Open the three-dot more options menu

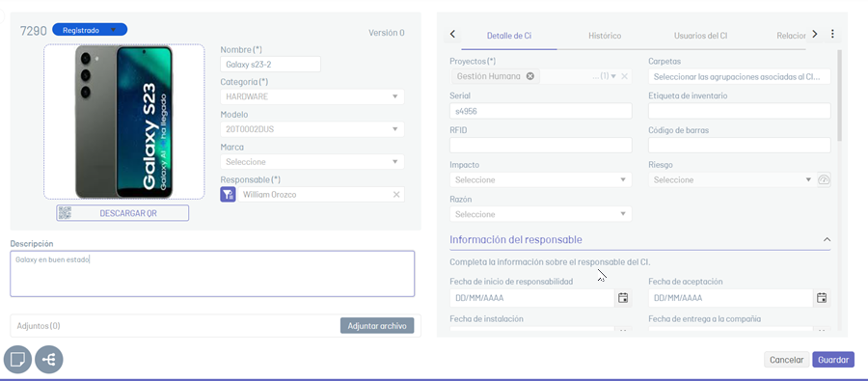click(x=832, y=35)
